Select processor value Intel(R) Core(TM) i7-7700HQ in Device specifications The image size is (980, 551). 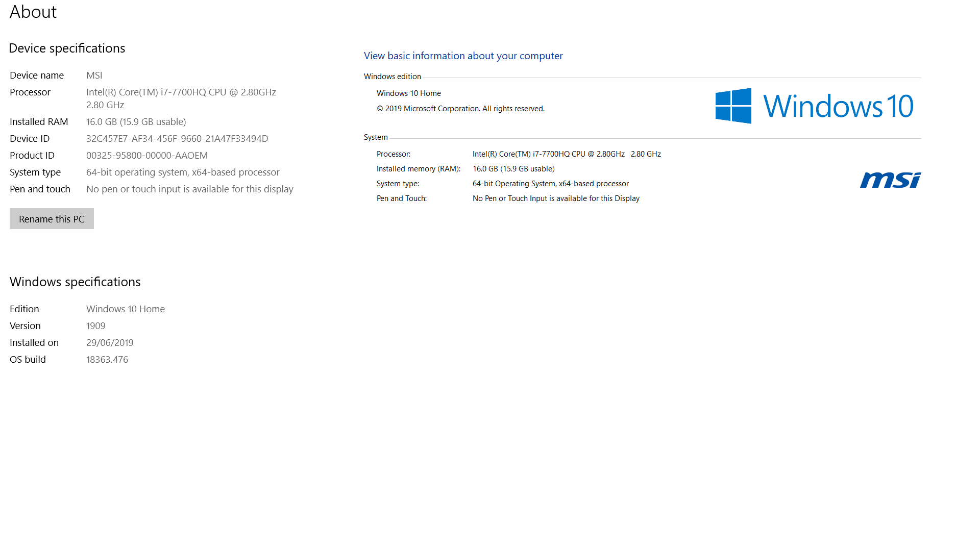[x=181, y=98]
